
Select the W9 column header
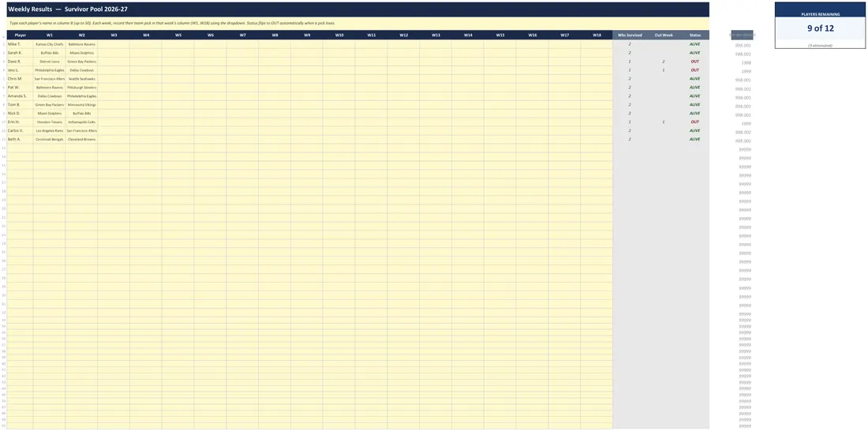pos(307,35)
